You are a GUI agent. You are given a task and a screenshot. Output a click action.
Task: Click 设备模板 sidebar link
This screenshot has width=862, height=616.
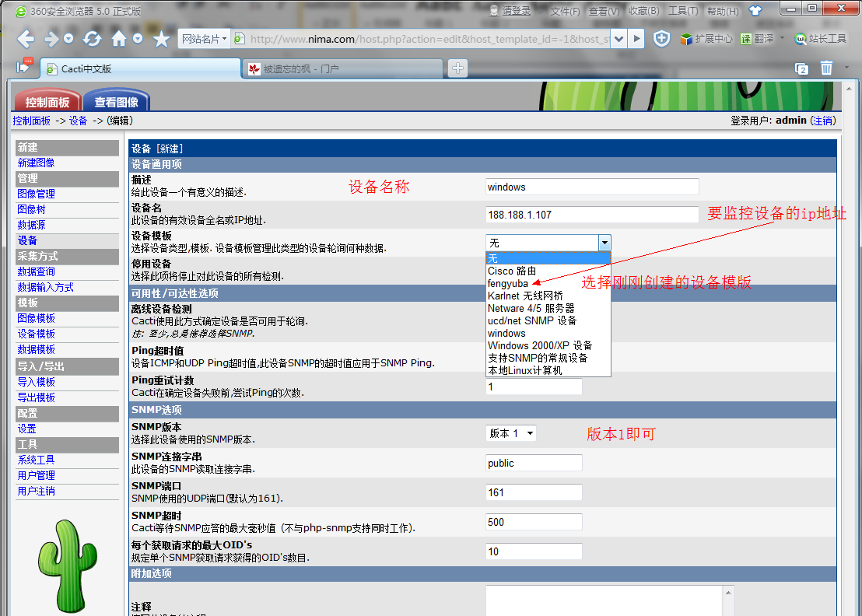pos(36,334)
